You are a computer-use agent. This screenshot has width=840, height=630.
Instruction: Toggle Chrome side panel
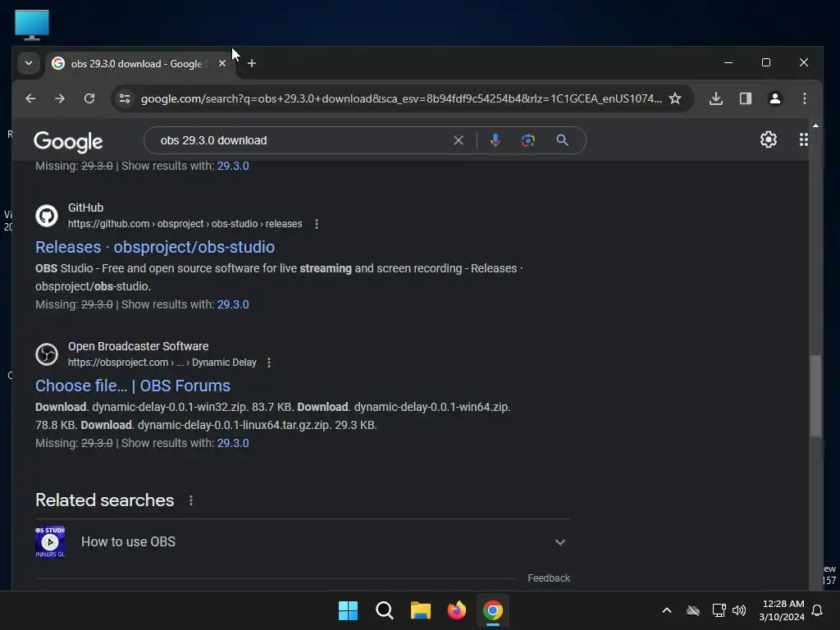[x=746, y=98]
